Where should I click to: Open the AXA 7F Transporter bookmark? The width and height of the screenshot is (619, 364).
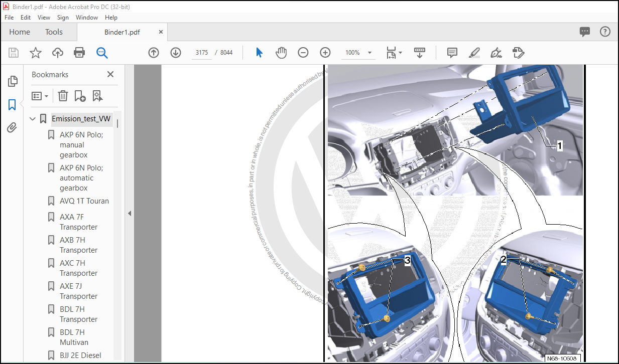(x=78, y=222)
